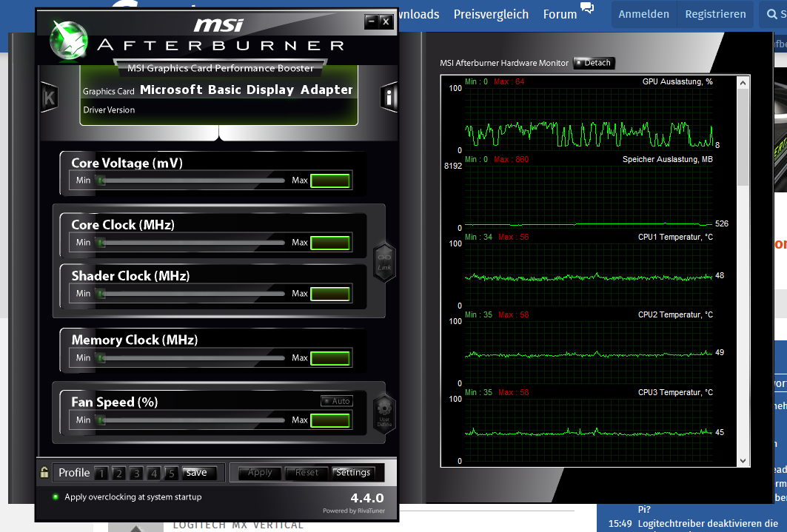Click the Shader Clock slider track
Screen dimensions: 787x532
coord(191,294)
